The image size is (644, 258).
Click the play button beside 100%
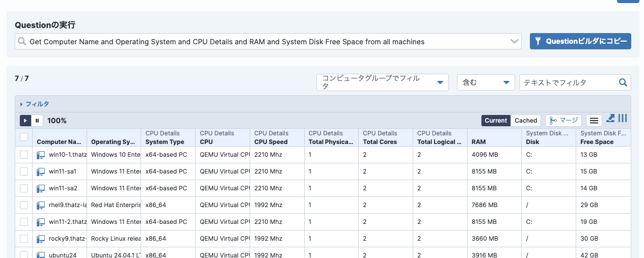click(25, 121)
